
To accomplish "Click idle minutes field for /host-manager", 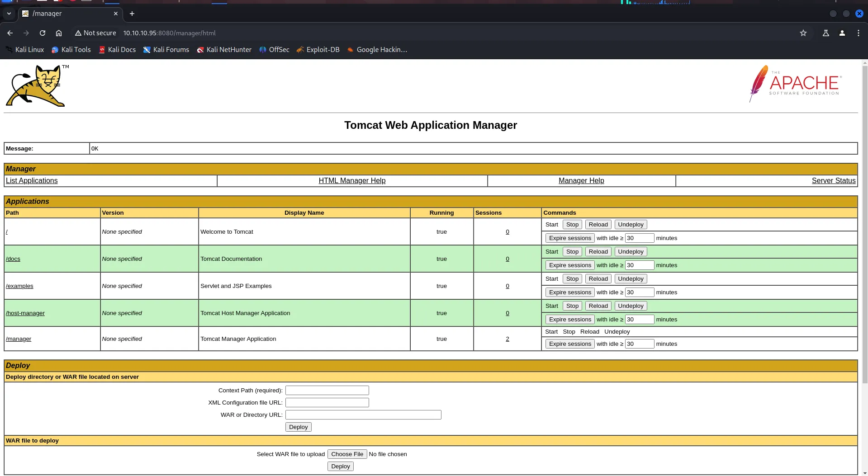I will tap(640, 320).
